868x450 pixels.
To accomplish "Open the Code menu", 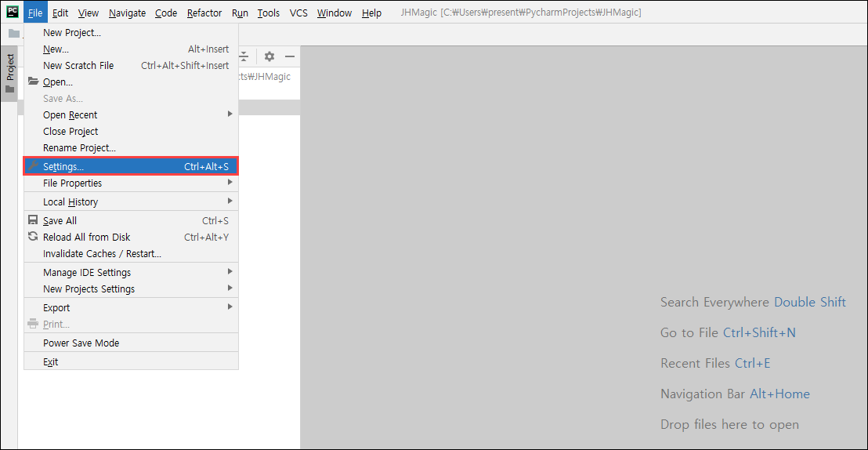I will 166,13.
